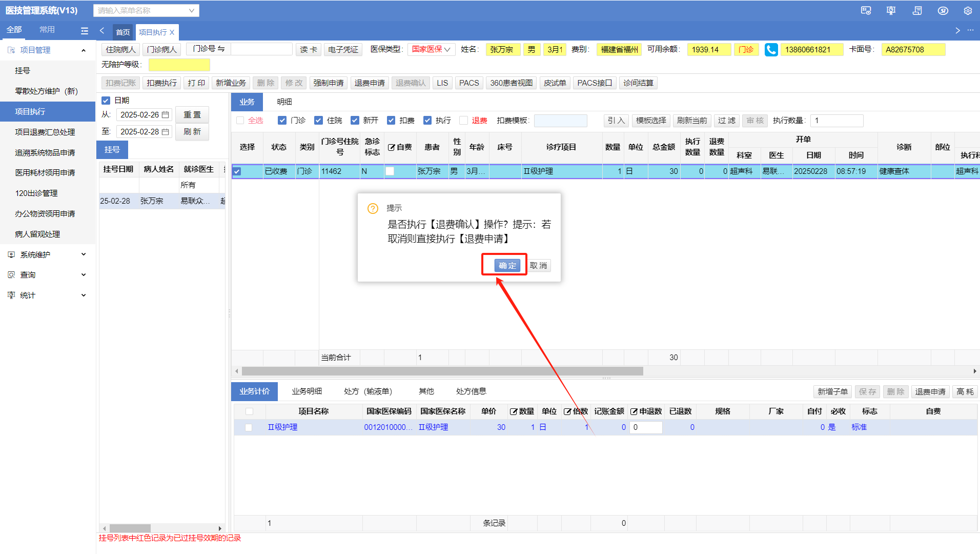This screenshot has width=980, height=554.
Task: Click the 诊间结算 button
Action: [x=639, y=83]
